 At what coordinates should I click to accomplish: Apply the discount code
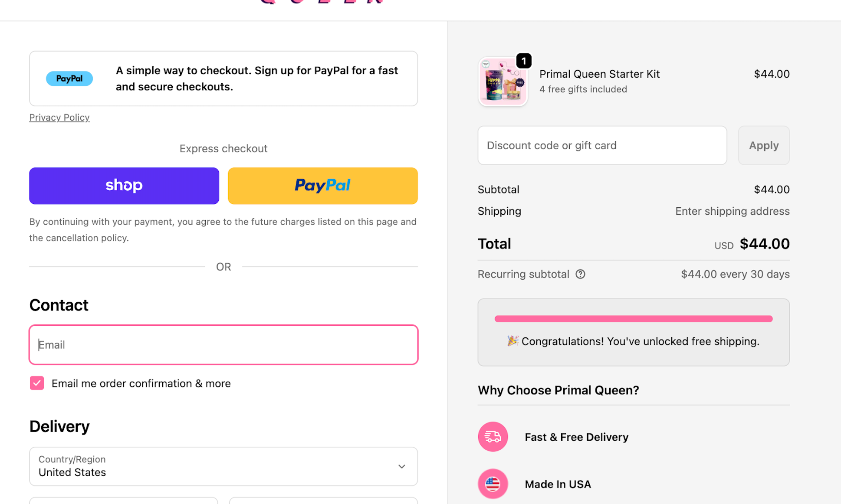(763, 145)
